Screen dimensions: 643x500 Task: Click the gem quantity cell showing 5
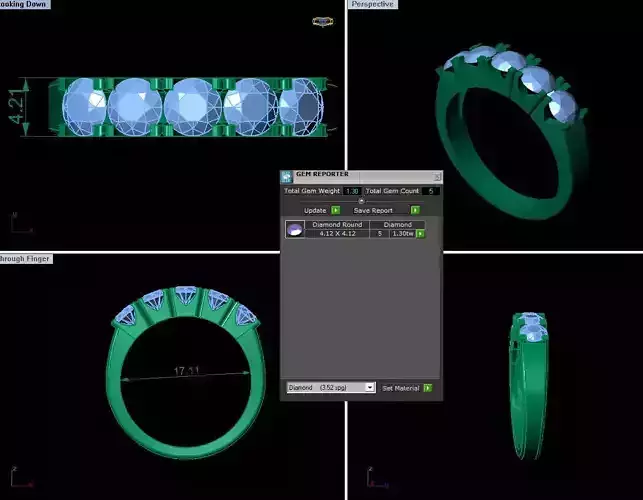[x=380, y=233]
